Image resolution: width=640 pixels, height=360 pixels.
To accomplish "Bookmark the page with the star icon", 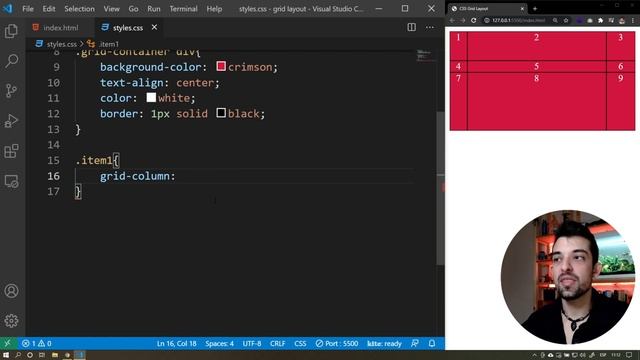I will point(566,20).
